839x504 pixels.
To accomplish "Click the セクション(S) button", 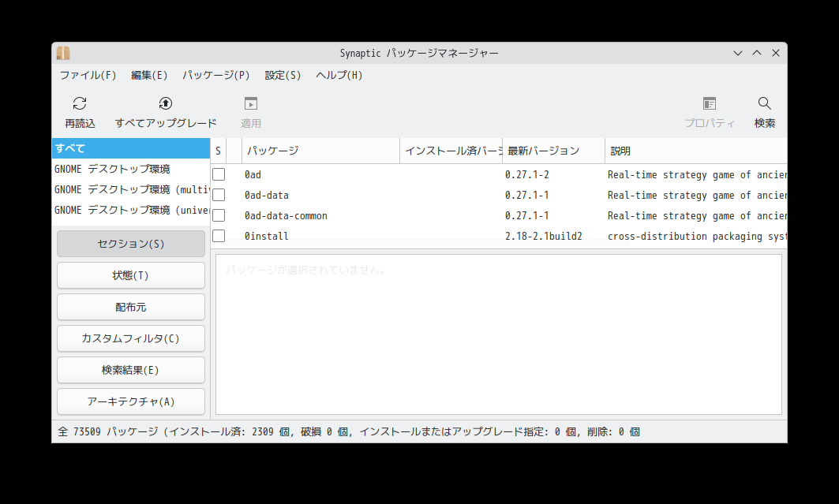I will point(131,244).
